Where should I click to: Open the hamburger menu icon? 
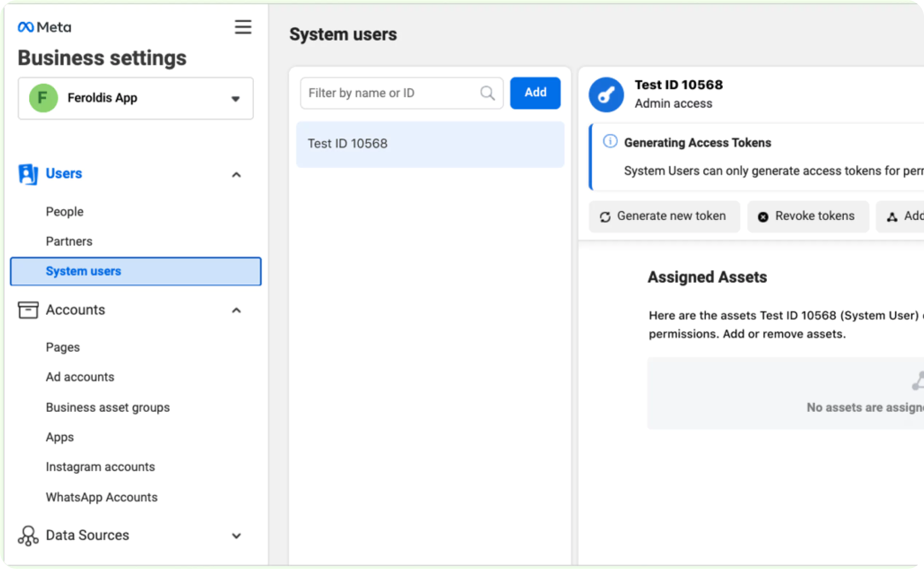pyautogui.click(x=243, y=27)
